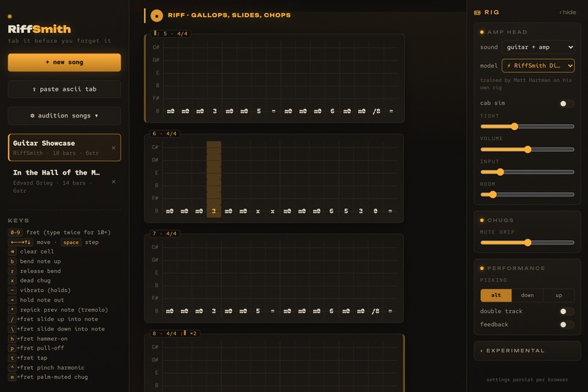This screenshot has height=392, width=588.
Task: Click the first dead note x in bar 6
Action: click(x=258, y=211)
